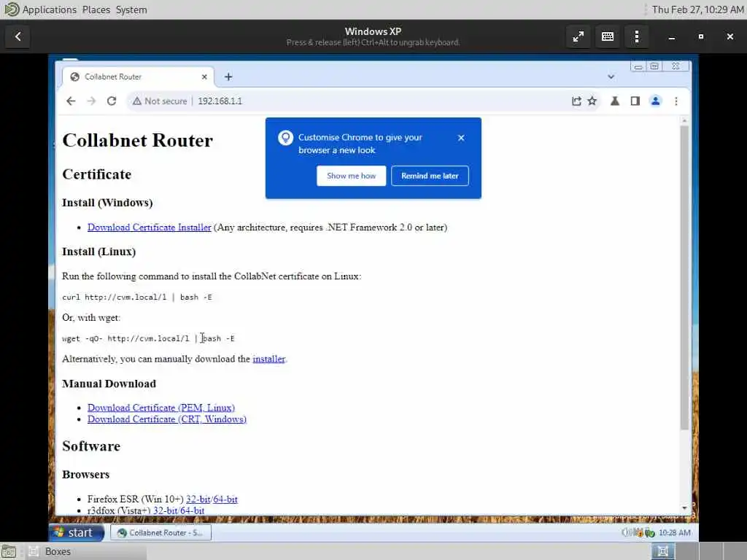Open the System menu
The image size is (747, 560).
click(x=131, y=9)
